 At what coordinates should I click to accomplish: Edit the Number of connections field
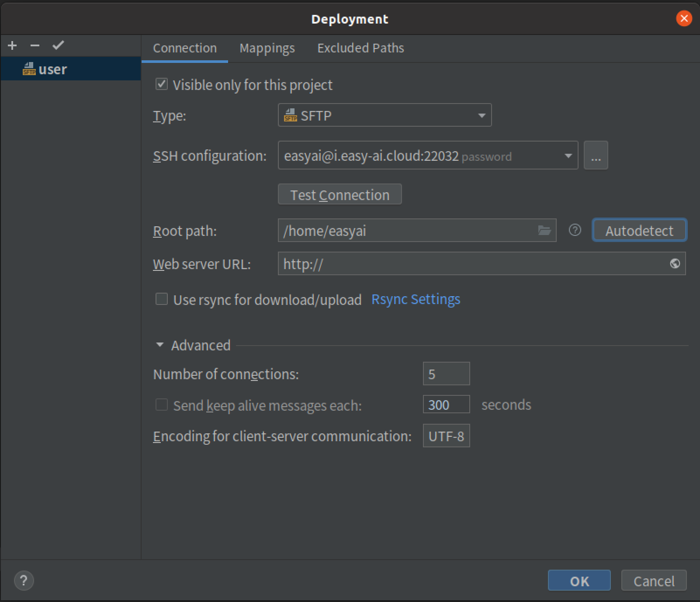tap(446, 374)
